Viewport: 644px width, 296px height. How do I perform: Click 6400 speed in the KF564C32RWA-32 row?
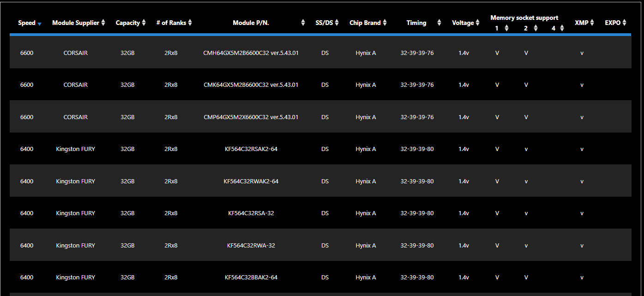27,246
